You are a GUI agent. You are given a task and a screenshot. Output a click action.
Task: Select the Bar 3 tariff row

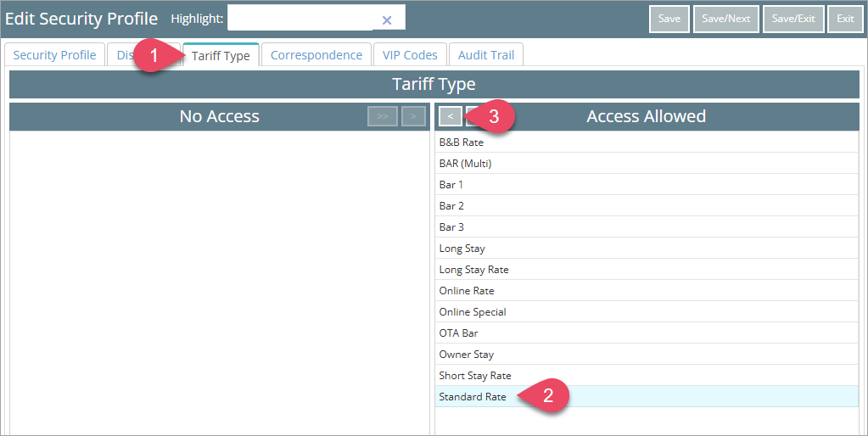tap(646, 226)
